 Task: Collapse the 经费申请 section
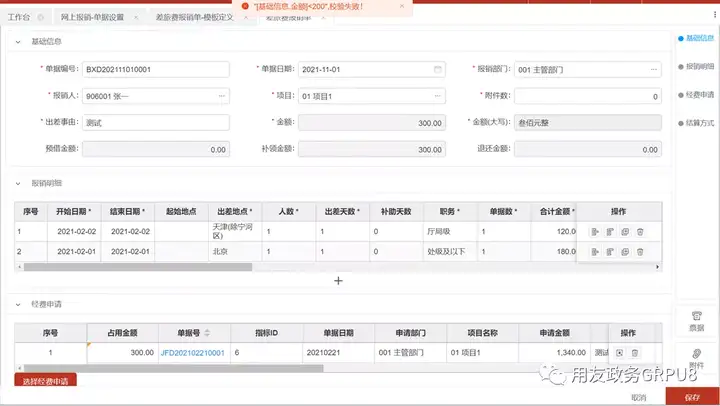coord(18,304)
